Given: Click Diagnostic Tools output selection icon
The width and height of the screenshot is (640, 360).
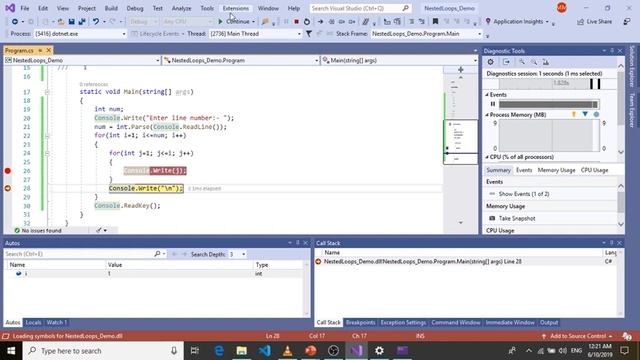Looking at the screenshot, I should [x=506, y=62].
